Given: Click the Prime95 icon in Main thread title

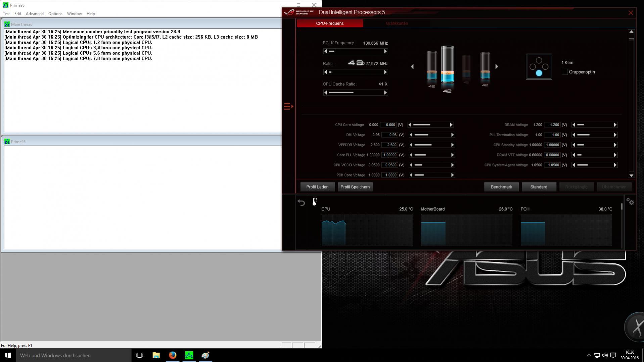Looking at the screenshot, I should coord(7,24).
